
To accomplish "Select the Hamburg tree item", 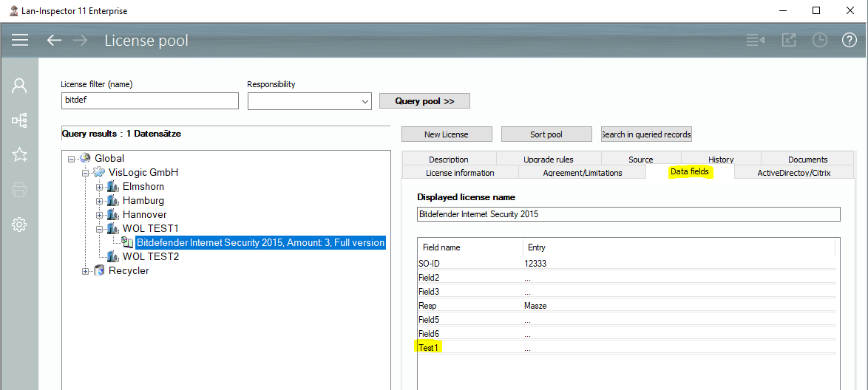I will [143, 201].
